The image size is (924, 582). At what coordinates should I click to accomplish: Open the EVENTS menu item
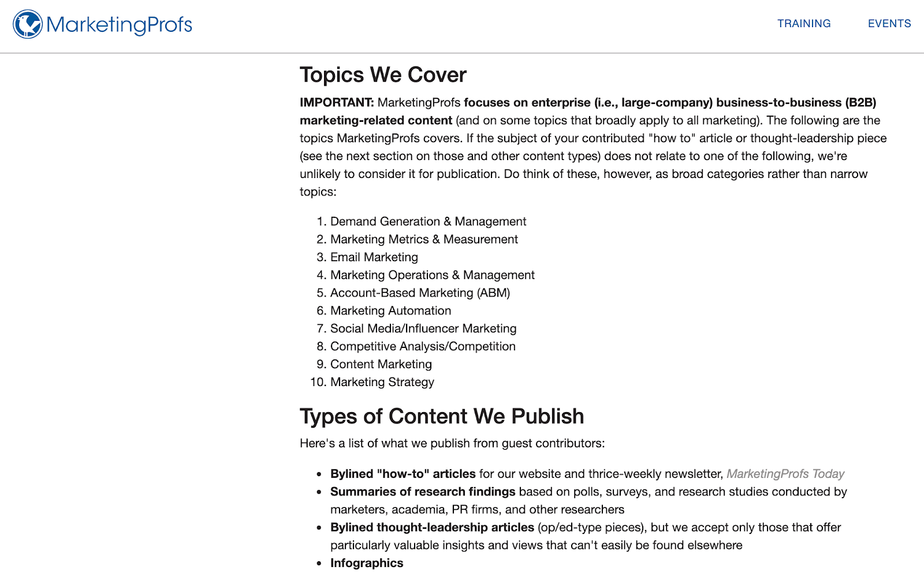tap(889, 24)
